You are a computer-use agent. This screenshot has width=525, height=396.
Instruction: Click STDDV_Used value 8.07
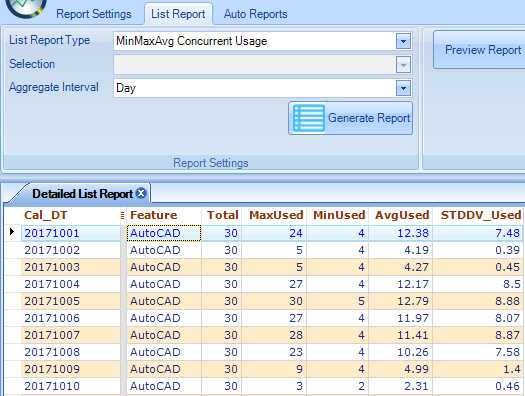click(x=478, y=318)
